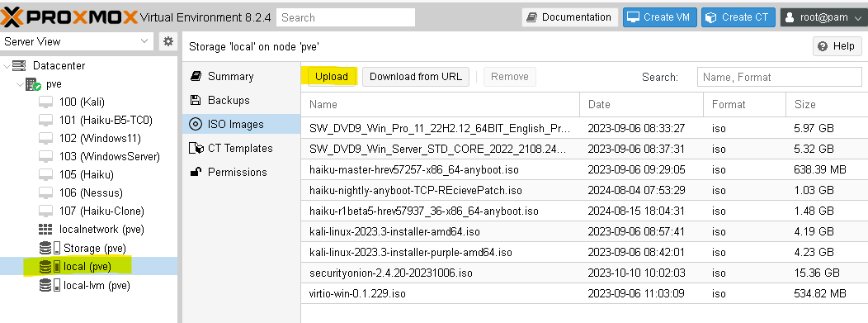Click the Datacenter server icon

click(19, 65)
